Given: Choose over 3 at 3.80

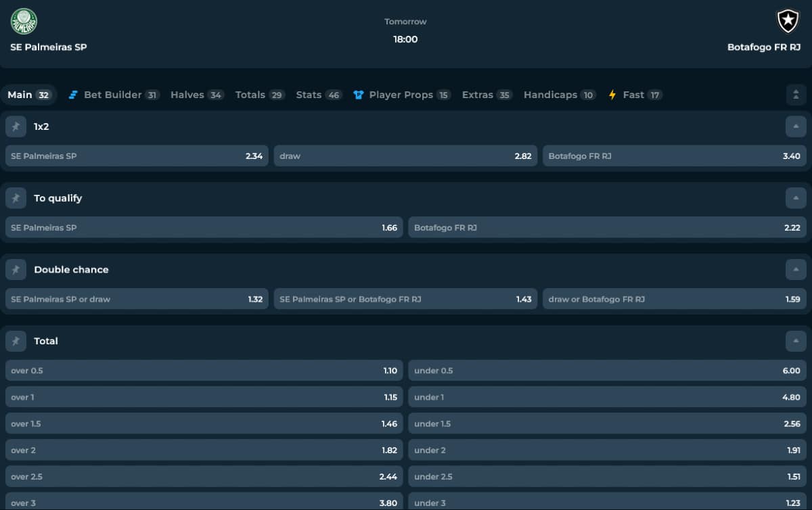Looking at the screenshot, I should coord(204,501).
